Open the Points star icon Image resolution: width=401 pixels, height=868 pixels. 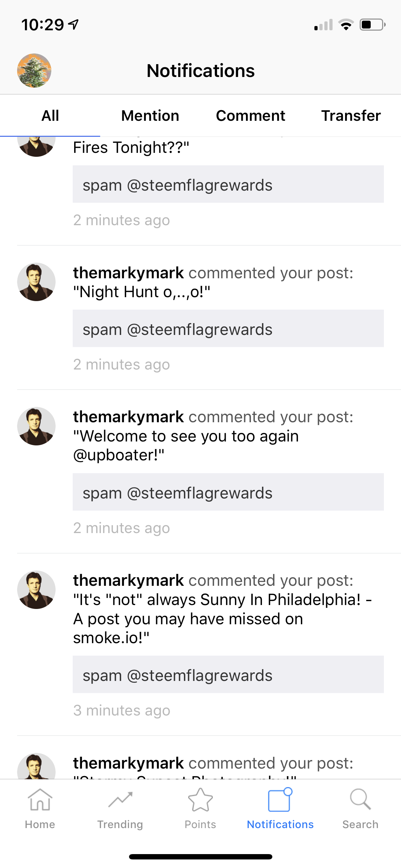[200, 800]
